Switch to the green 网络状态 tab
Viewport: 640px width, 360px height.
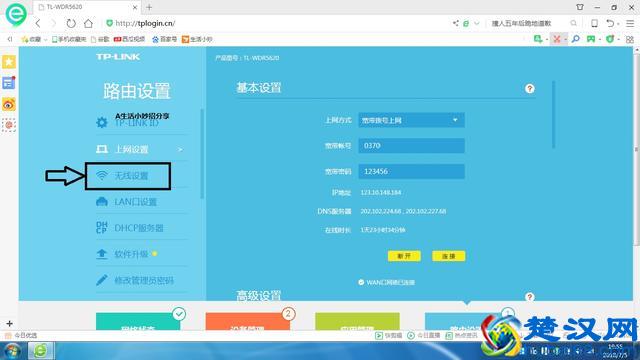pos(138,322)
